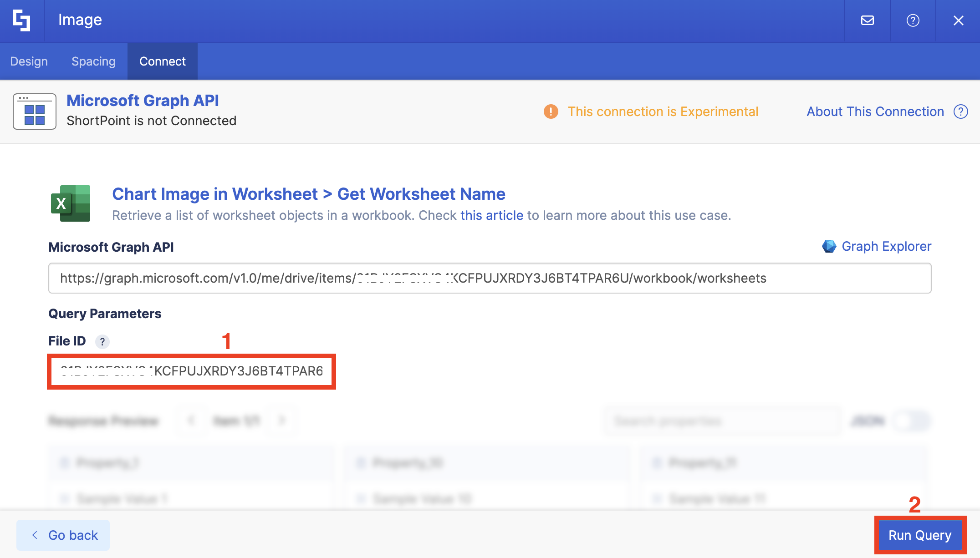Click Go back button

click(x=63, y=535)
